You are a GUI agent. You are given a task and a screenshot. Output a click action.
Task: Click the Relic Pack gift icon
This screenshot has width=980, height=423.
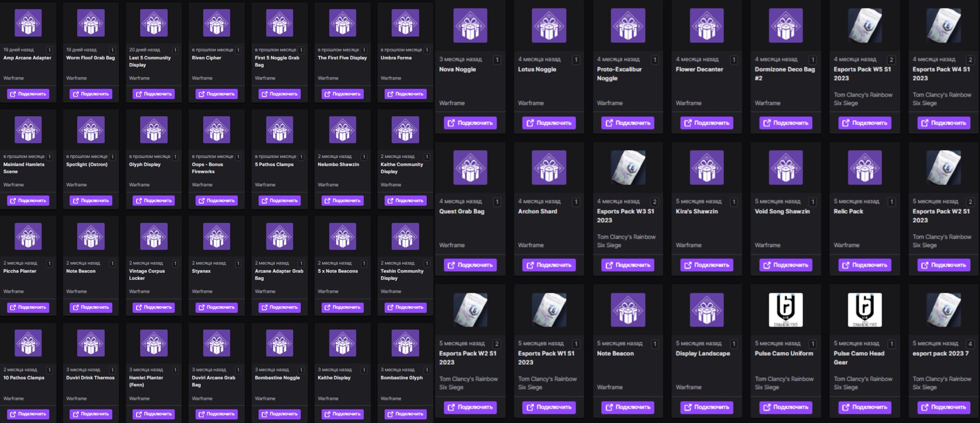tap(865, 168)
